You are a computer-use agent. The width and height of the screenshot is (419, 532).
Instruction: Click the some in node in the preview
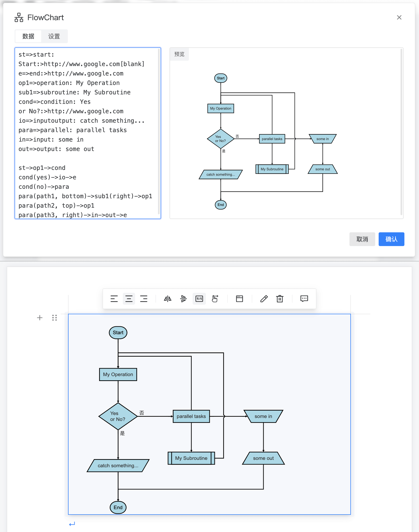[x=323, y=139]
